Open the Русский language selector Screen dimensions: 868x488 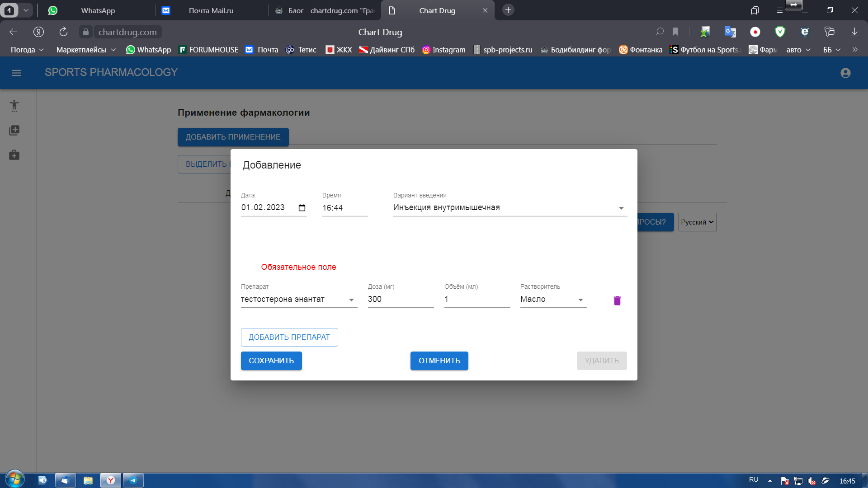[x=697, y=222]
